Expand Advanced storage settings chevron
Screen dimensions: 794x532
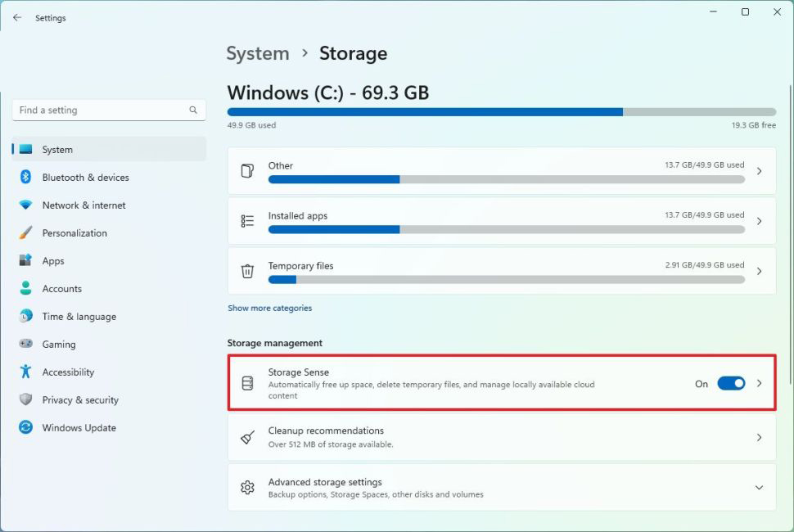pos(759,488)
